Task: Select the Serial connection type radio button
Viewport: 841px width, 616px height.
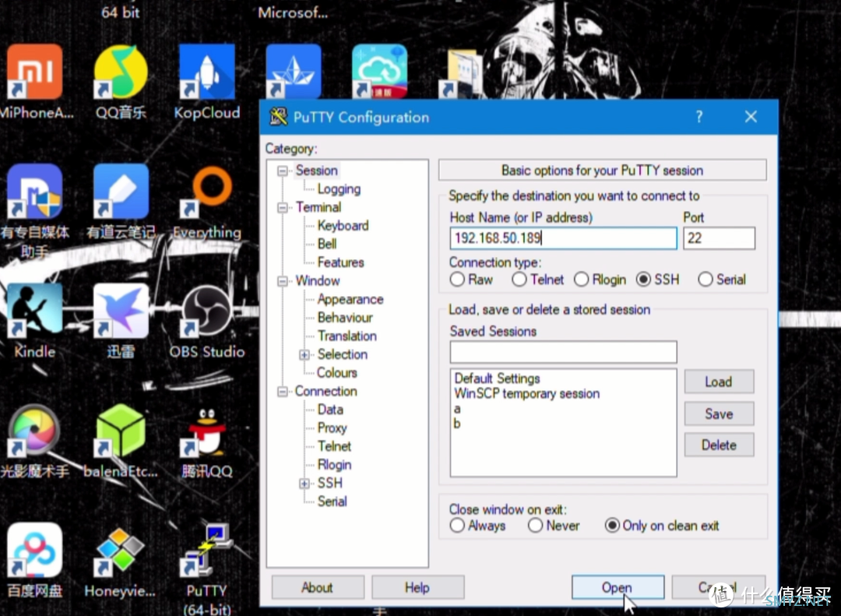Action: (706, 280)
